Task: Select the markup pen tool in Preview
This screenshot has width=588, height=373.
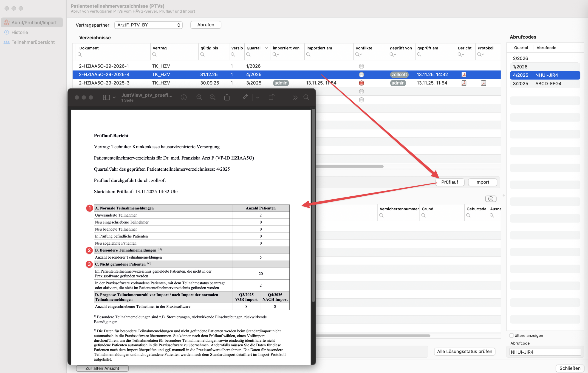Action: coord(245,97)
